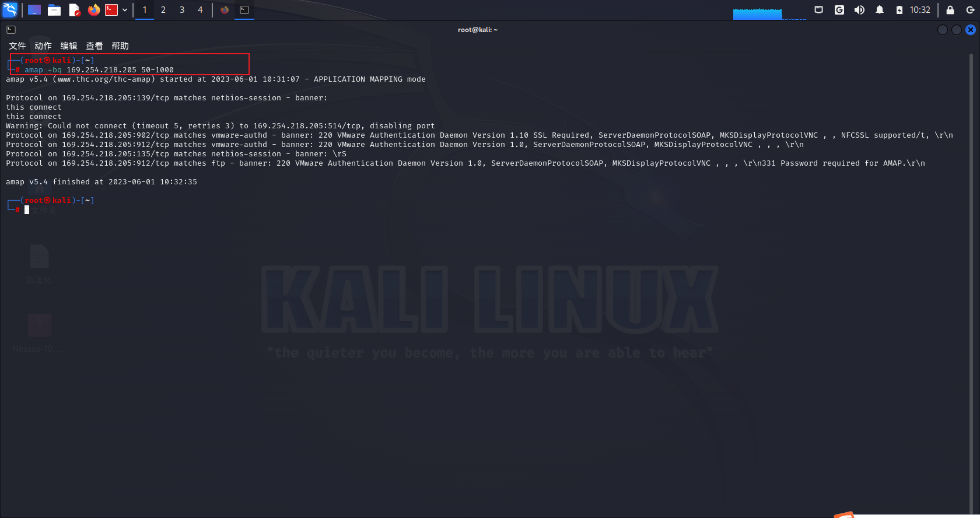Click the 135/tcp netbios-session line
The height and width of the screenshot is (518, 980).
tap(176, 154)
